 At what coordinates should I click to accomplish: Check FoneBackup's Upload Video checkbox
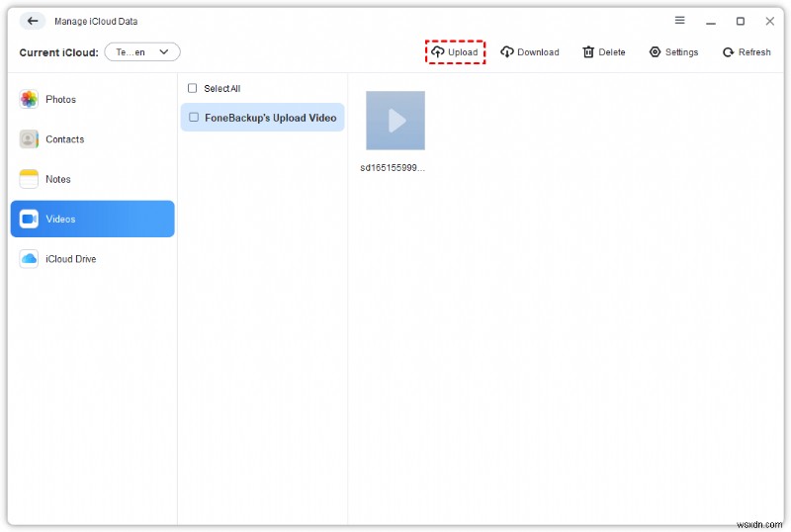click(194, 117)
